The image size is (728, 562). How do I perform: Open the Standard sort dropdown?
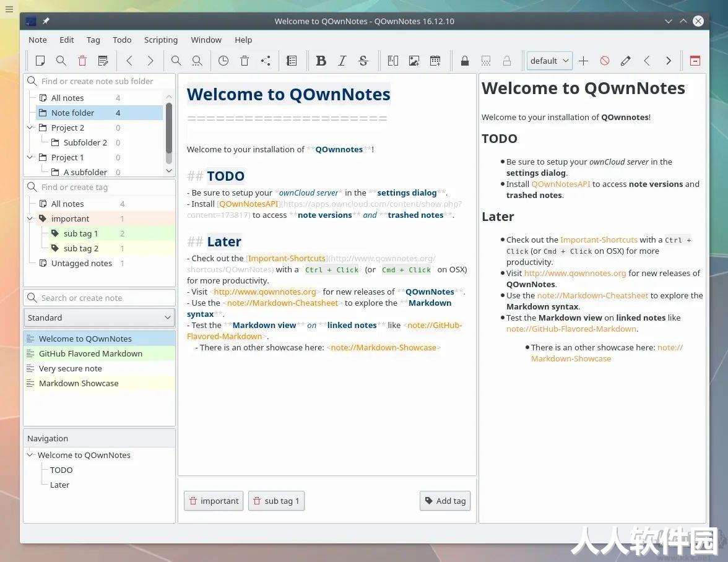click(99, 318)
